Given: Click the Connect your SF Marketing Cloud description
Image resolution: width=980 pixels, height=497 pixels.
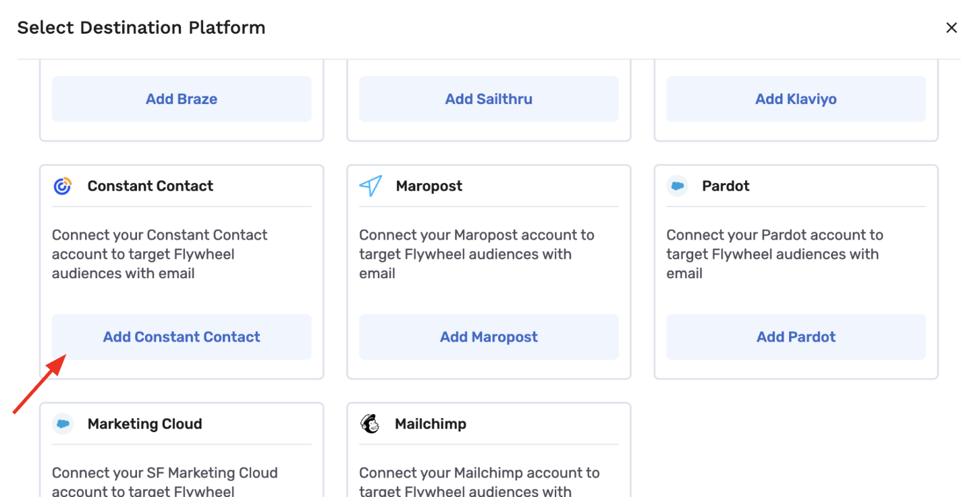Looking at the screenshot, I should (x=165, y=481).
